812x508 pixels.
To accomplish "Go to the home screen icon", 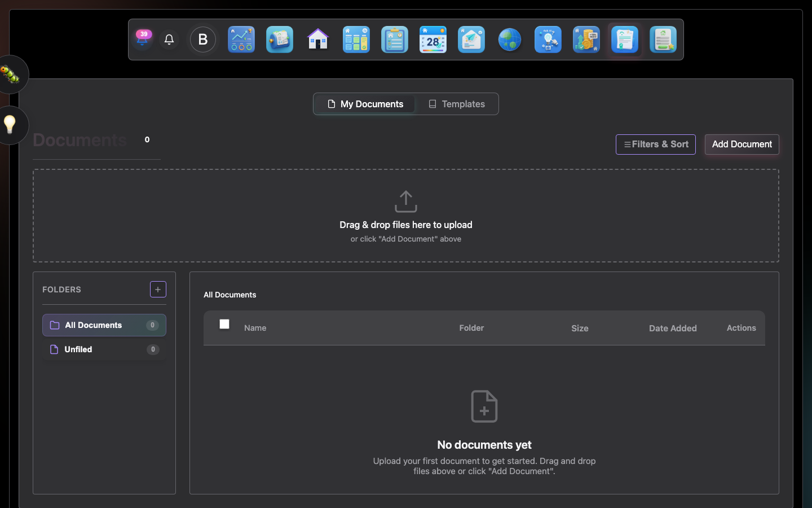I will click(x=317, y=40).
